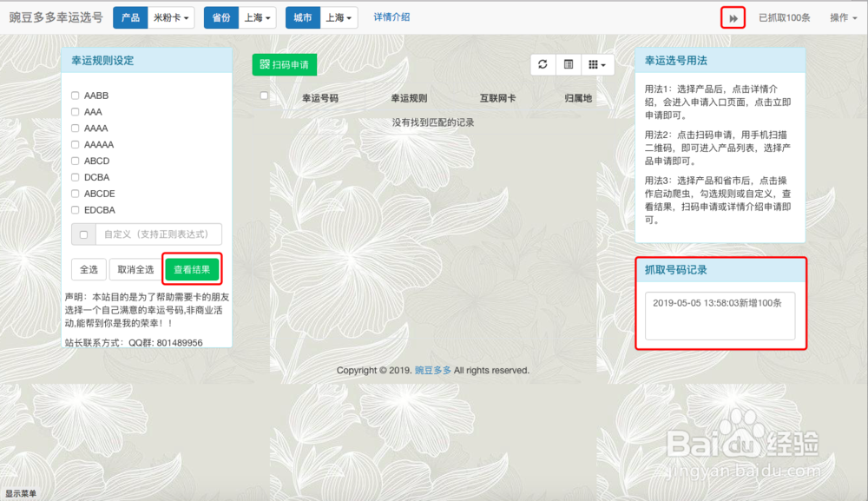Select 产品 in the top navigation bar
Screen dimensions: 868x501
pyautogui.click(x=130, y=16)
